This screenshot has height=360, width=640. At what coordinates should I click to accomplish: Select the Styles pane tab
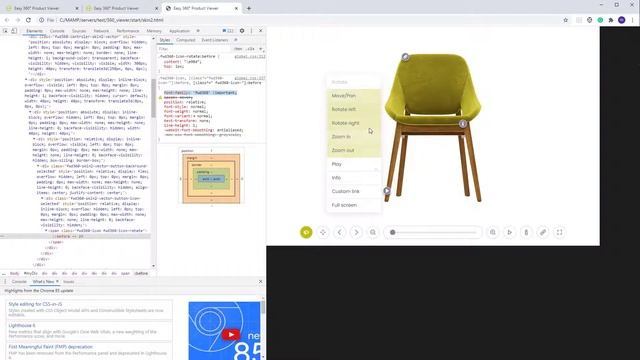coord(165,40)
